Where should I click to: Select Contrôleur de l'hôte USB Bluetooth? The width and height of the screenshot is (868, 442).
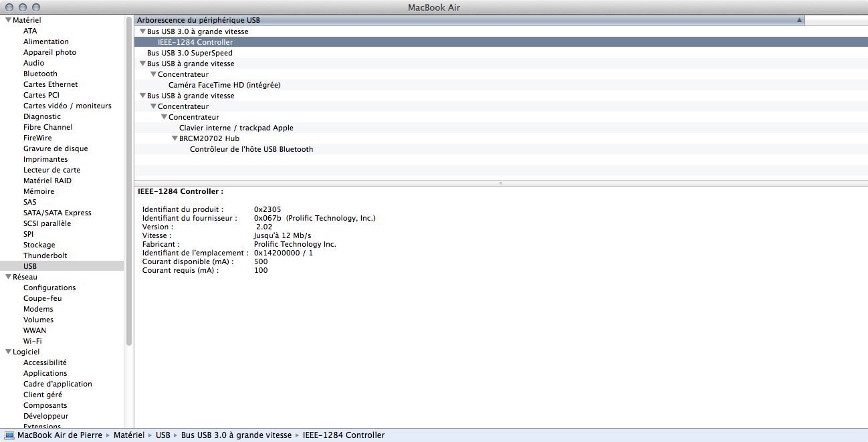tap(251, 149)
